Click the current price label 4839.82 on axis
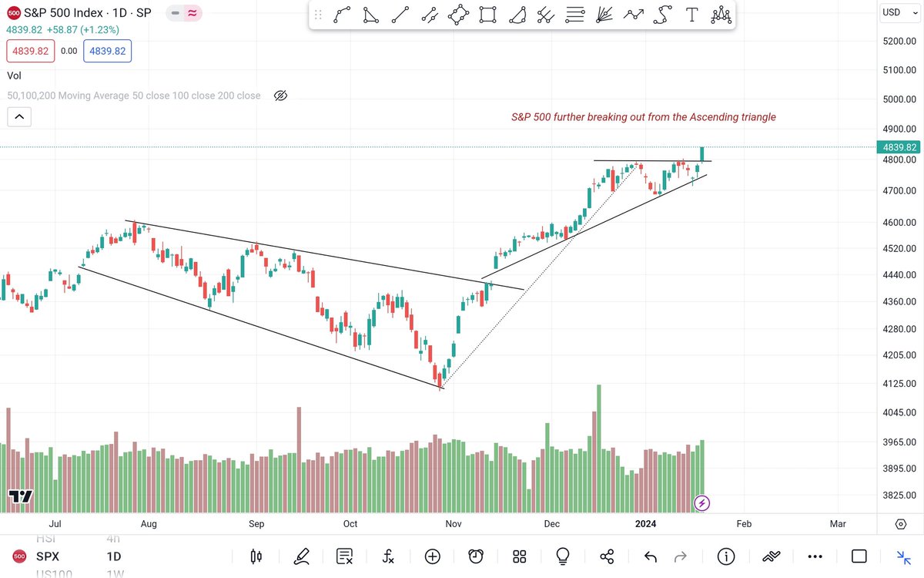The image size is (924, 578). point(899,147)
